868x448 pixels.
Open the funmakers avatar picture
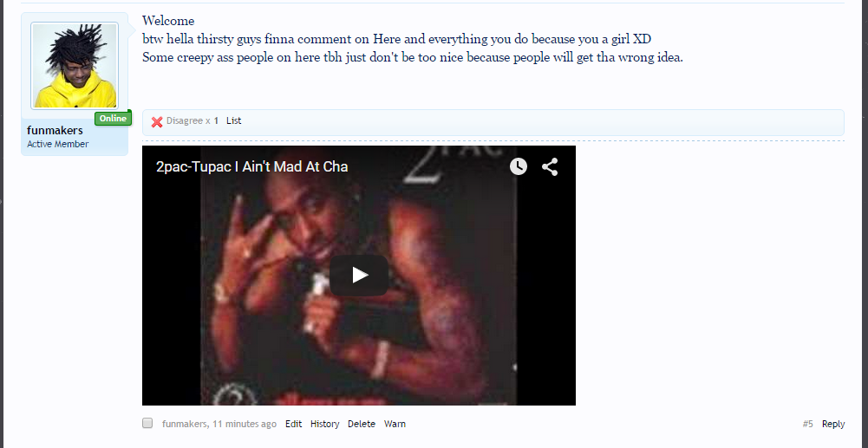click(75, 66)
